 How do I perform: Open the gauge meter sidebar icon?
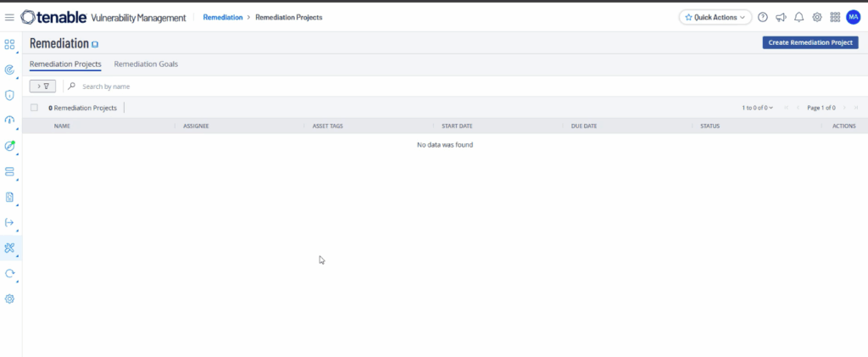point(9,120)
